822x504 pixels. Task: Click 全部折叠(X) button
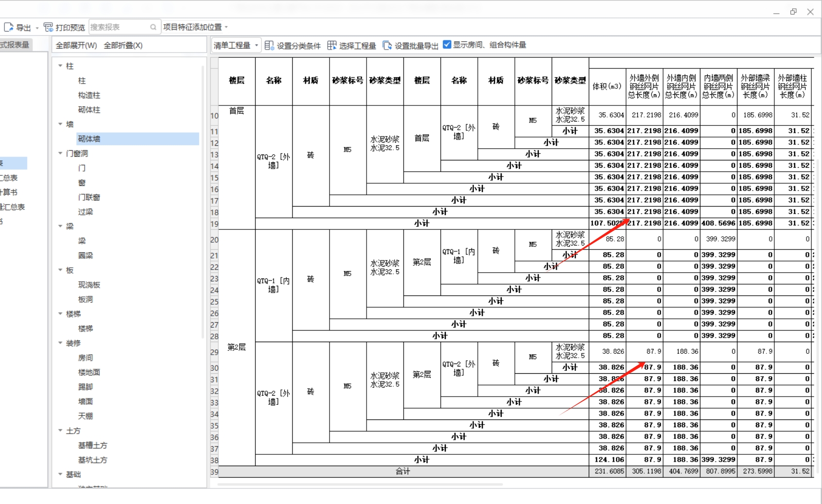[123, 45]
